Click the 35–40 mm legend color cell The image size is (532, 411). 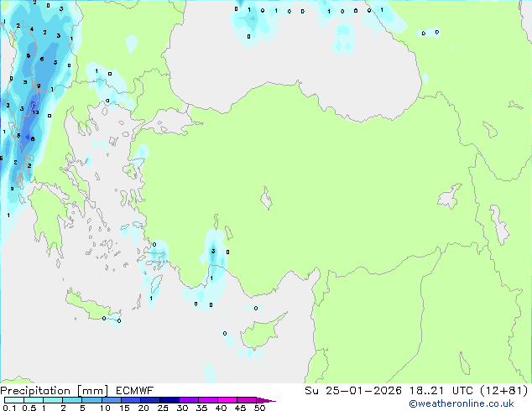tap(207, 400)
